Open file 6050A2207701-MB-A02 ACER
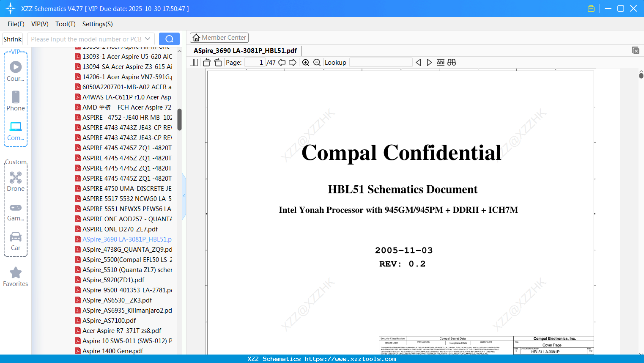The height and width of the screenshot is (363, 644). pos(123,87)
